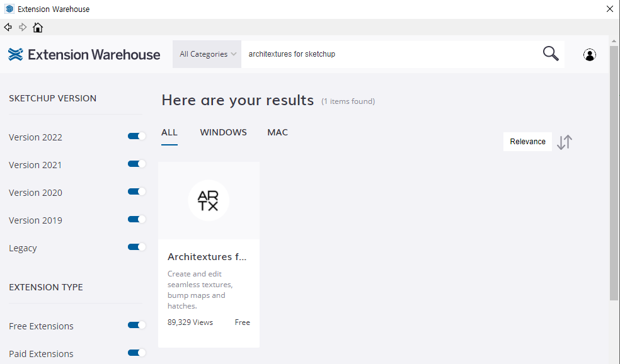Toggle Paid Extensions filter

[137, 353]
